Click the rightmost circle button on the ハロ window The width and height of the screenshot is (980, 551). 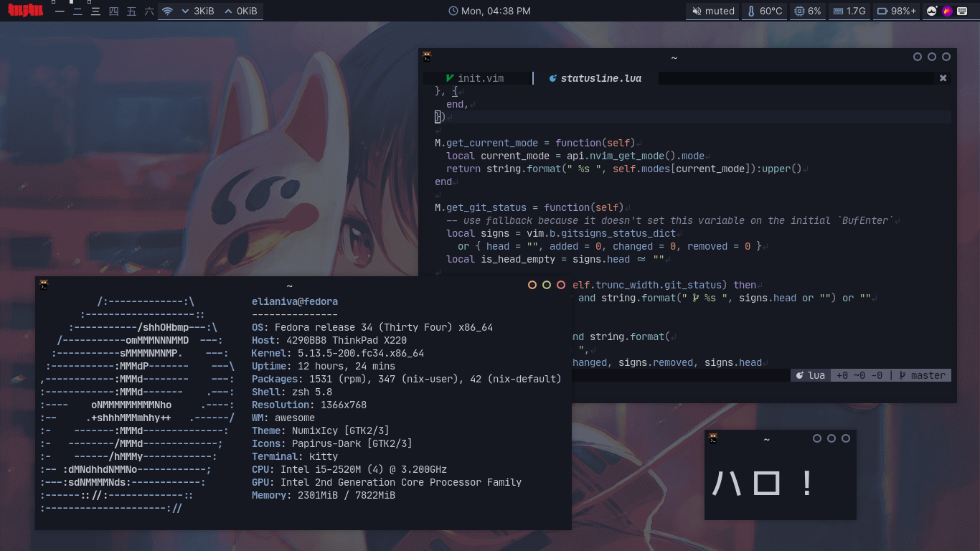pyautogui.click(x=846, y=438)
